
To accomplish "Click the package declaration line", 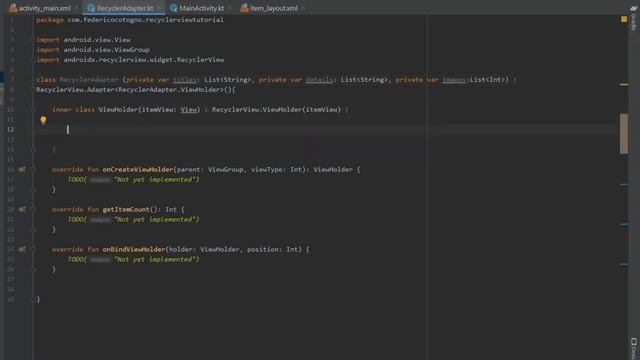I will (x=130, y=20).
